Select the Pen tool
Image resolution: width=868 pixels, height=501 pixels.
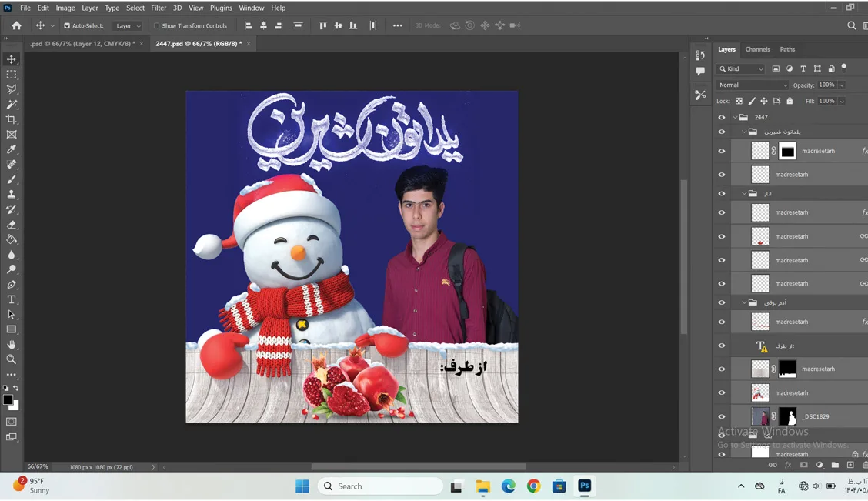(x=11, y=285)
